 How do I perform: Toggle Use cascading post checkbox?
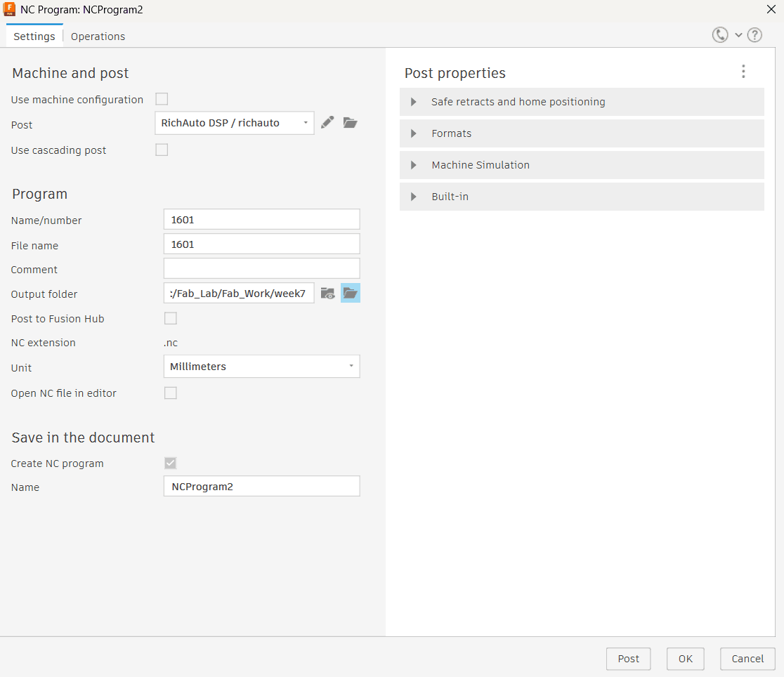point(162,150)
